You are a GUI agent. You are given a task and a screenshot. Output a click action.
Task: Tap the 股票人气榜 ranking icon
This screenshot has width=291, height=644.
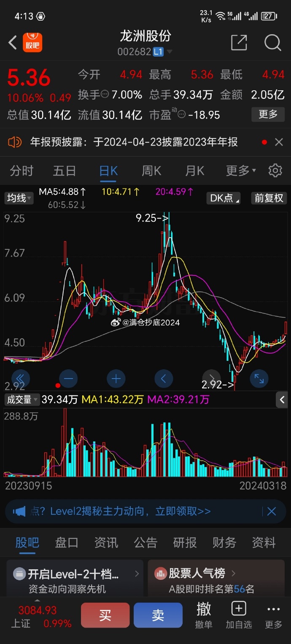click(x=160, y=574)
